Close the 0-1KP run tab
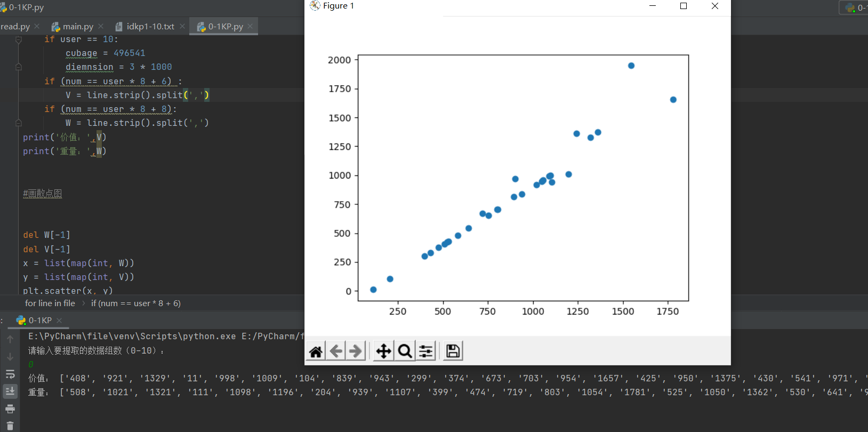Screen dimensions: 868x432 (59, 321)
